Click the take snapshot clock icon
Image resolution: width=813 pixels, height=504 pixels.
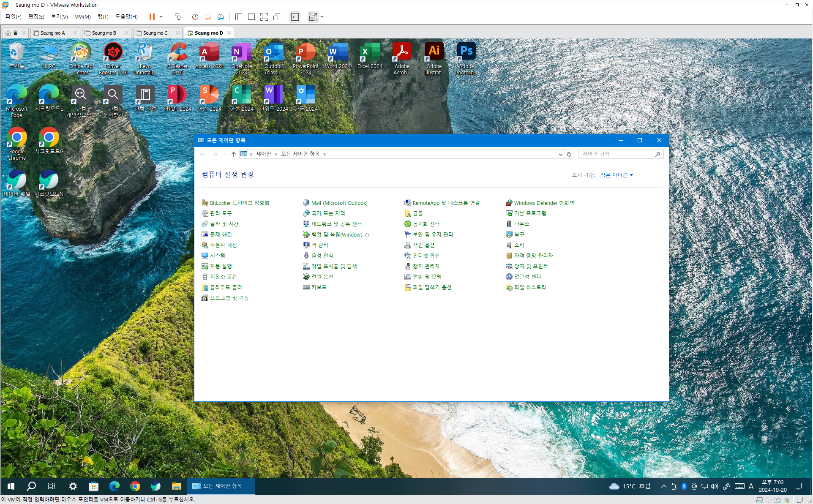[195, 17]
